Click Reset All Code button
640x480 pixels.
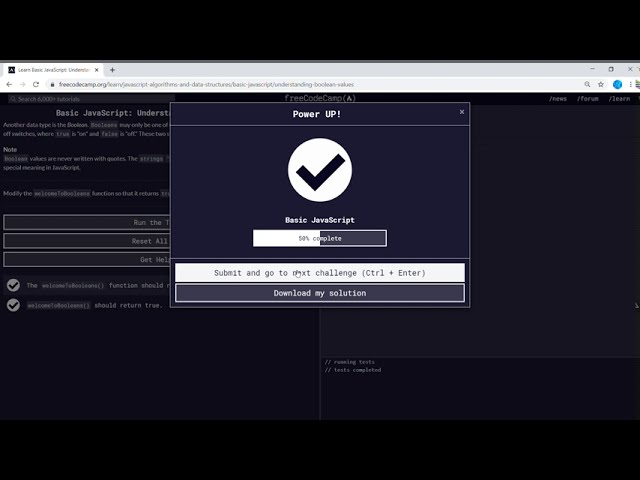pyautogui.click(x=87, y=241)
